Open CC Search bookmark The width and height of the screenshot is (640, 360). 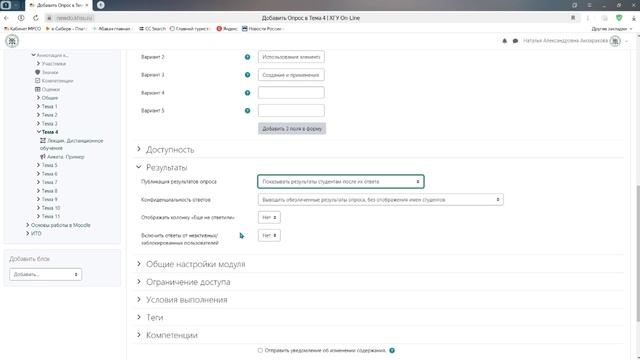152,29
